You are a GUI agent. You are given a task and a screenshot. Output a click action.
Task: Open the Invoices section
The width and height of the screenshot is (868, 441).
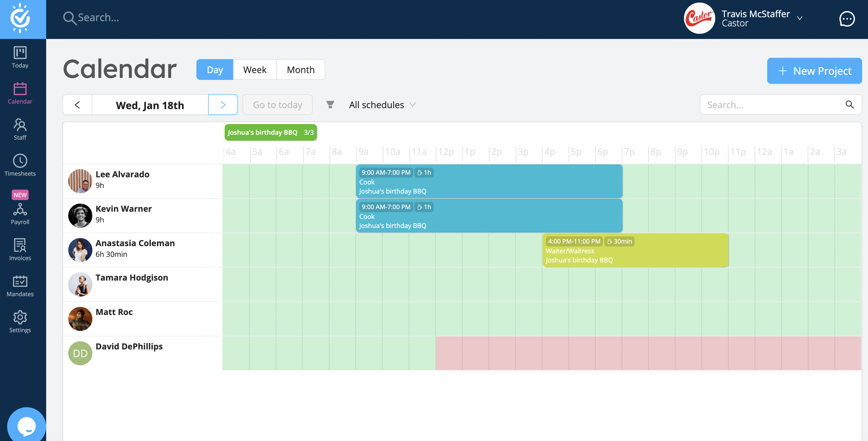(x=20, y=249)
